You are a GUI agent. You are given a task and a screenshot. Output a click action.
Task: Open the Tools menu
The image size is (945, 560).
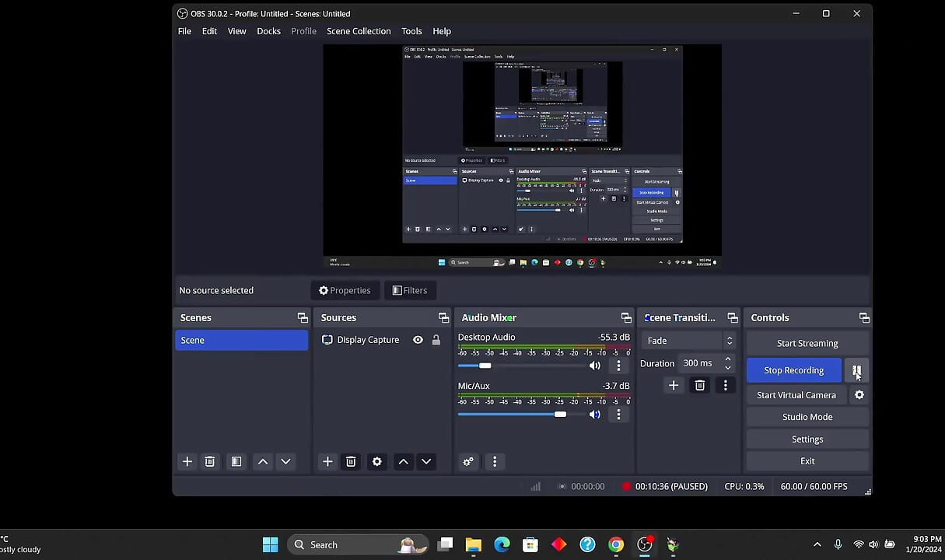[411, 31]
